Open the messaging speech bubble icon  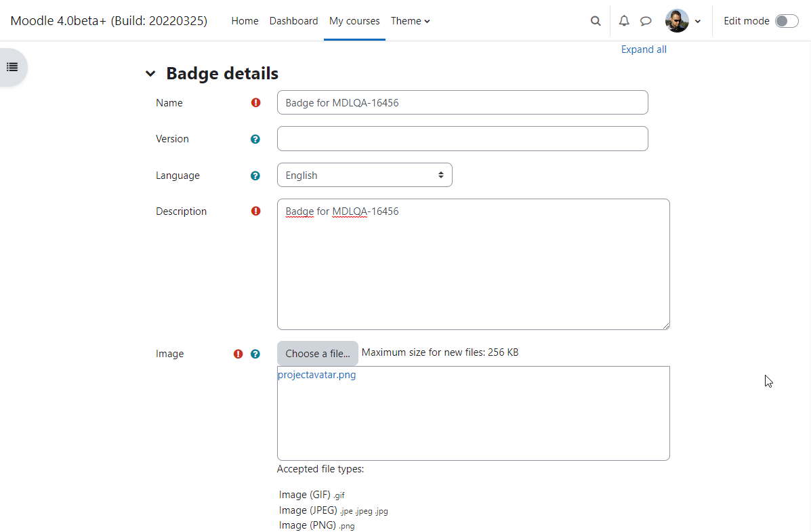point(646,21)
